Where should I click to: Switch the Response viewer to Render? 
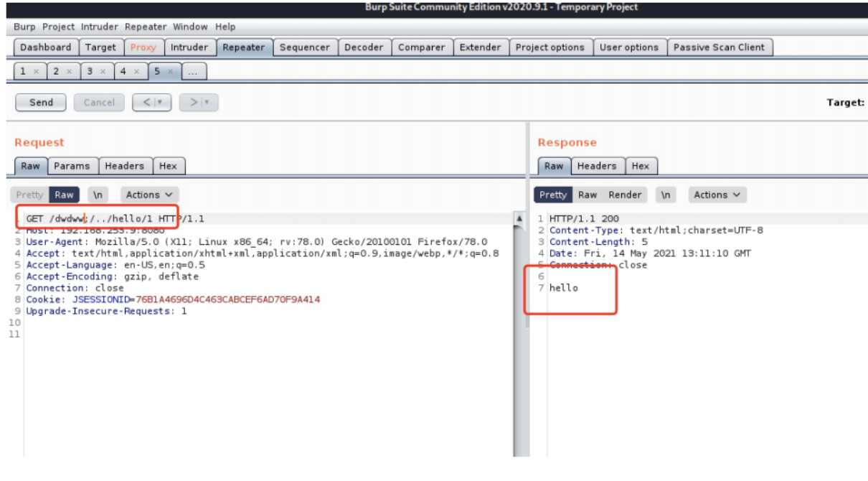pyautogui.click(x=625, y=195)
